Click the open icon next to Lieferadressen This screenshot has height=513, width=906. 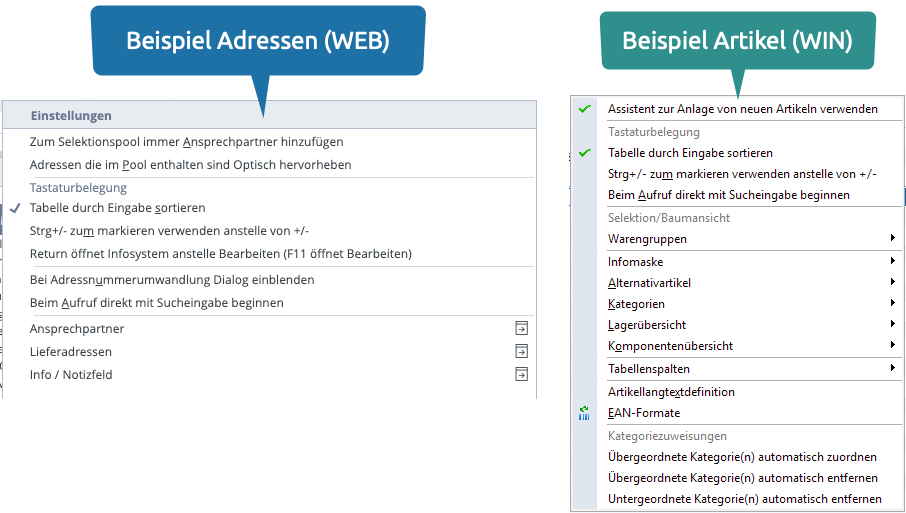[x=521, y=351]
